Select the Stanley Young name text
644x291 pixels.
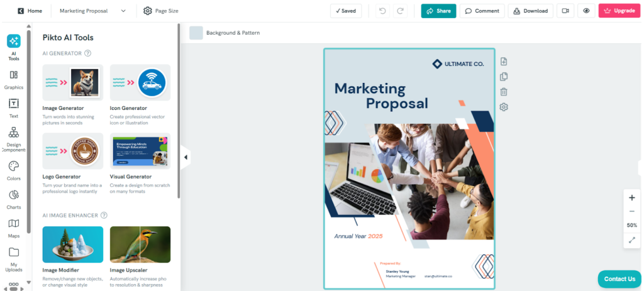tap(397, 272)
